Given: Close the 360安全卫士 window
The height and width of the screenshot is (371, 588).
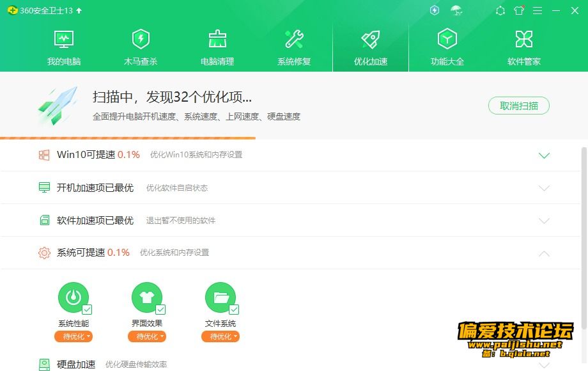Looking at the screenshot, I should (575, 10).
